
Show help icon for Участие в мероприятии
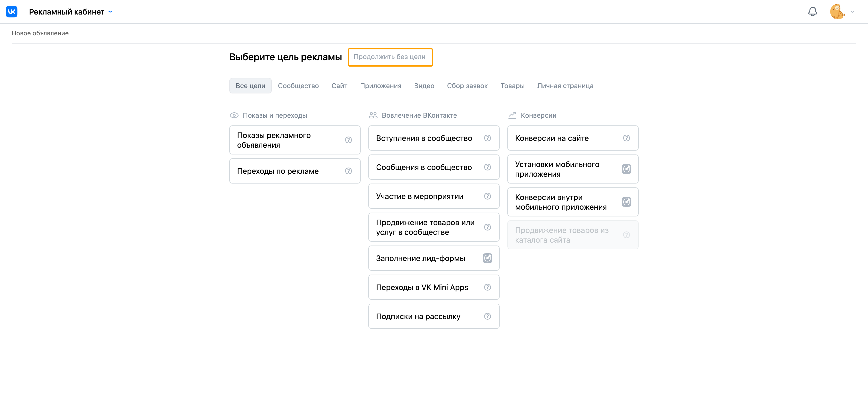tap(487, 196)
